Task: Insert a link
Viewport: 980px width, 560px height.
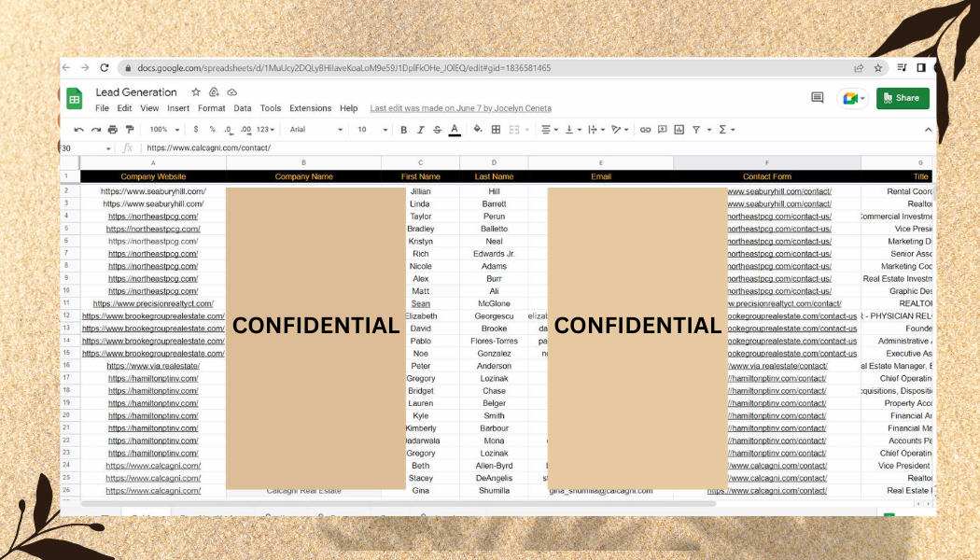Action: click(x=645, y=130)
